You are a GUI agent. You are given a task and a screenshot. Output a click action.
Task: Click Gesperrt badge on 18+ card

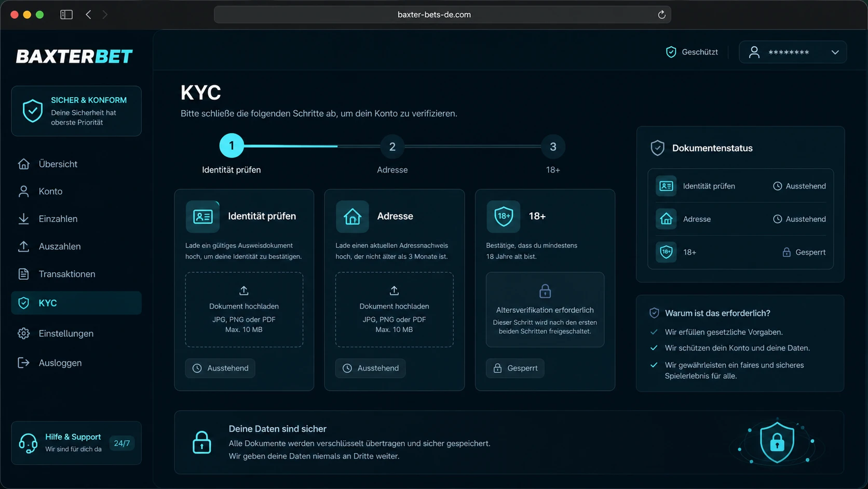[515, 368]
